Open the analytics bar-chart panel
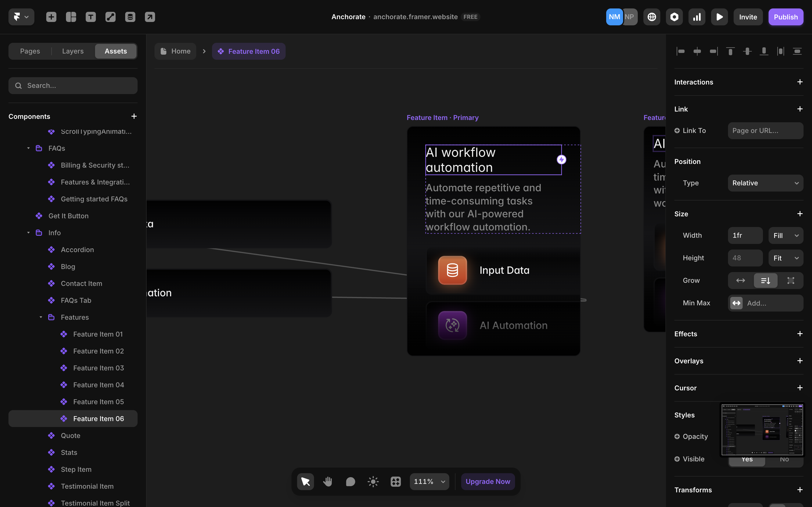 pos(697,16)
